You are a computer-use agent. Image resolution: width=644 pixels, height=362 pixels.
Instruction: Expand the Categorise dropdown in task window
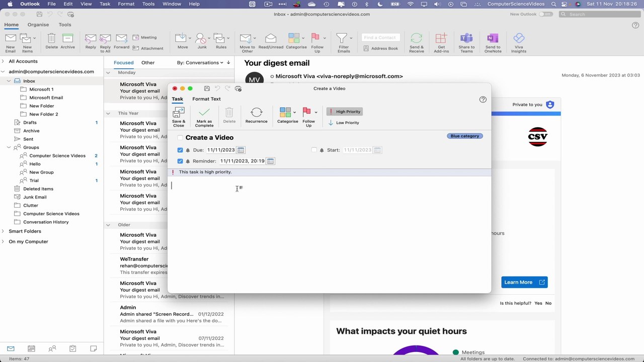pyautogui.click(x=294, y=113)
